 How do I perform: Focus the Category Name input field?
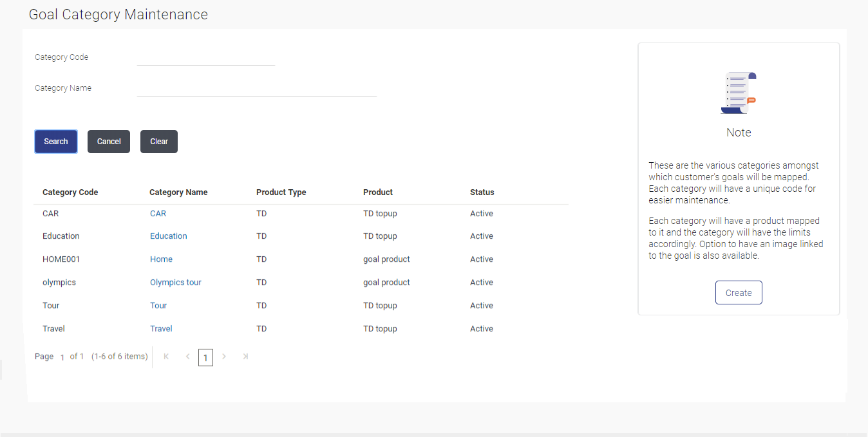pos(256,89)
